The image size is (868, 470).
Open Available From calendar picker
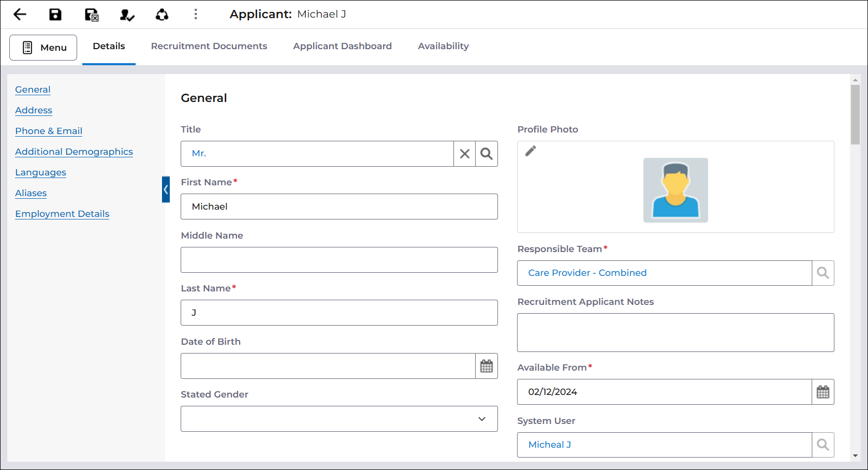[823, 392]
